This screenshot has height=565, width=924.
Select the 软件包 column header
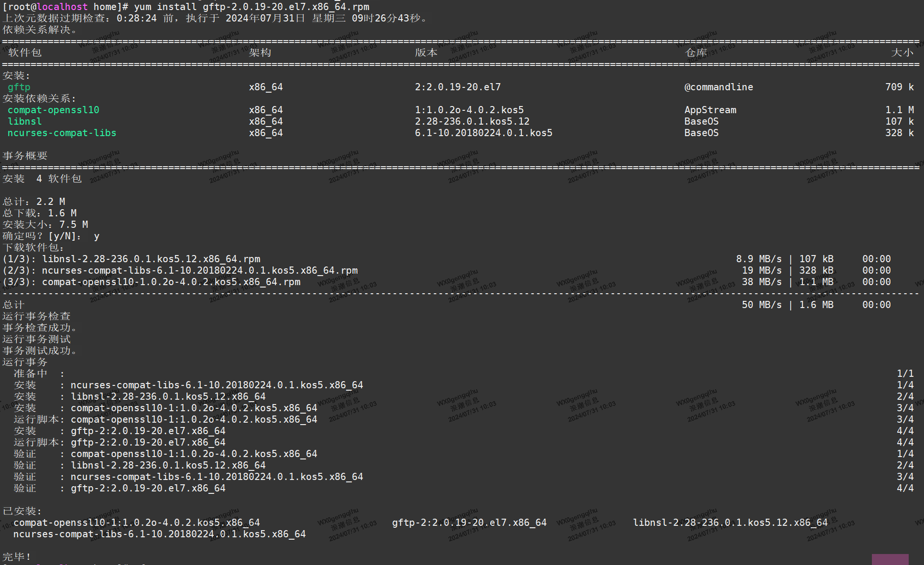click(24, 53)
